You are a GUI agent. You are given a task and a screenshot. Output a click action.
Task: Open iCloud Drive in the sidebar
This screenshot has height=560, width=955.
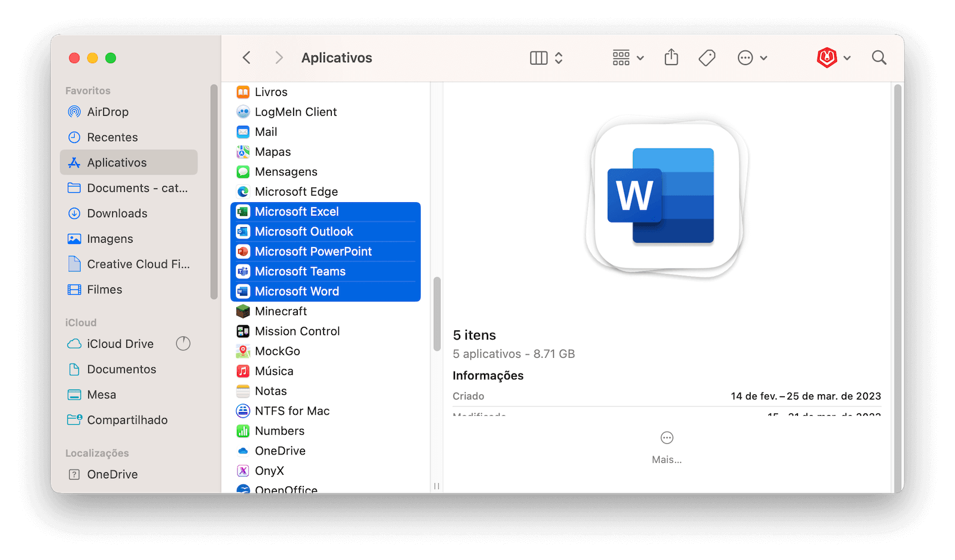[119, 344]
